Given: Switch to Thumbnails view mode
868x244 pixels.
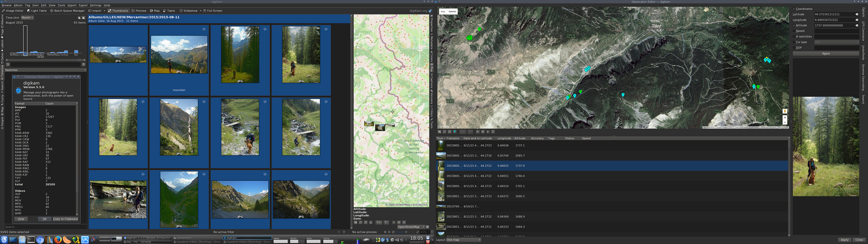Looking at the screenshot, I should click(118, 11).
